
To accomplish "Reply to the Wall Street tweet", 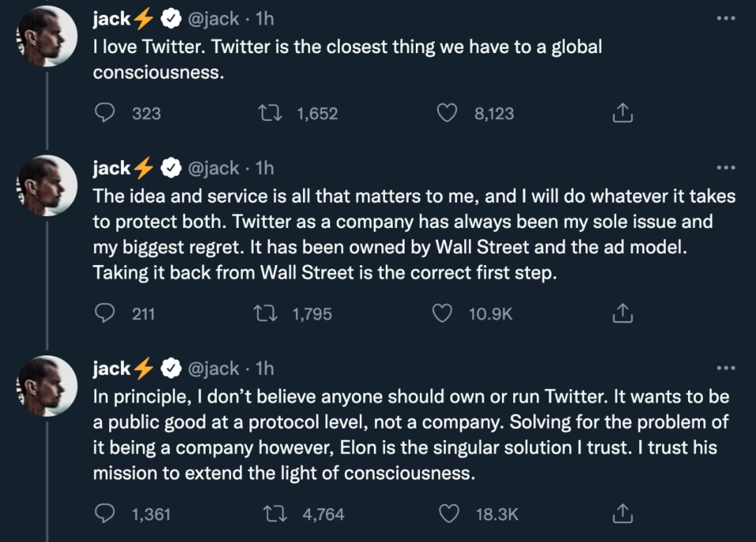I will pos(105,314).
